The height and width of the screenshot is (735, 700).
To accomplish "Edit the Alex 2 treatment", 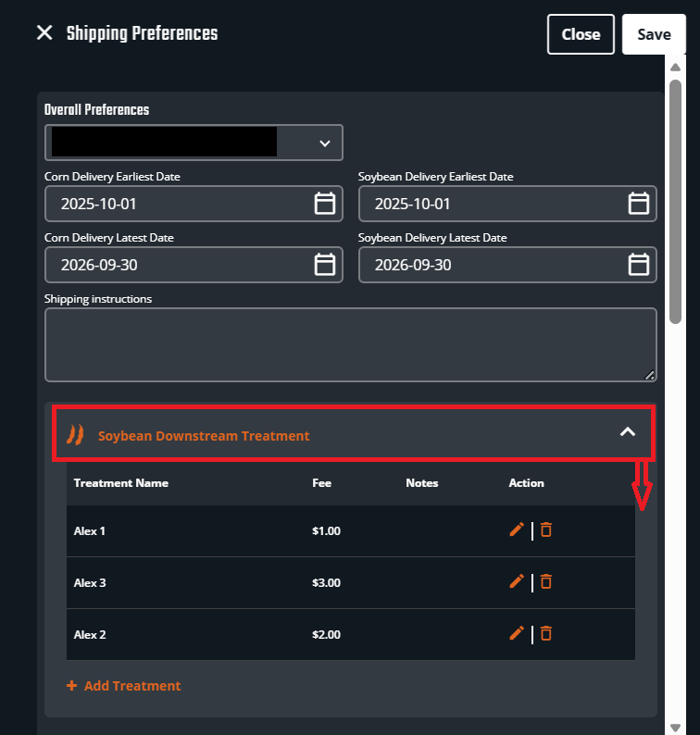I will coord(517,633).
